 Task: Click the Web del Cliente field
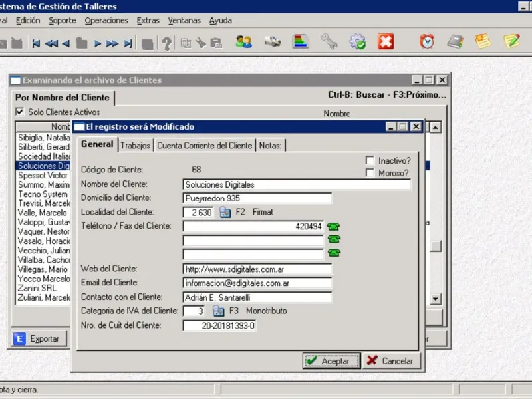point(257,269)
